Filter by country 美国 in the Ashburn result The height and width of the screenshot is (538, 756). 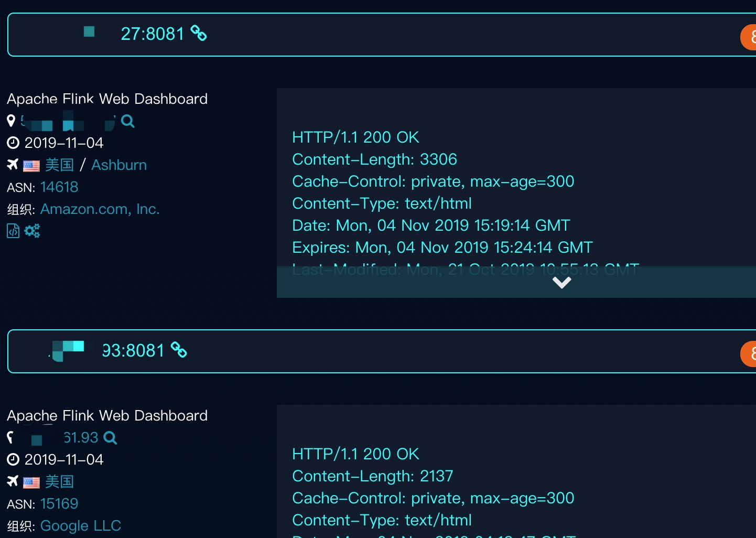point(59,165)
